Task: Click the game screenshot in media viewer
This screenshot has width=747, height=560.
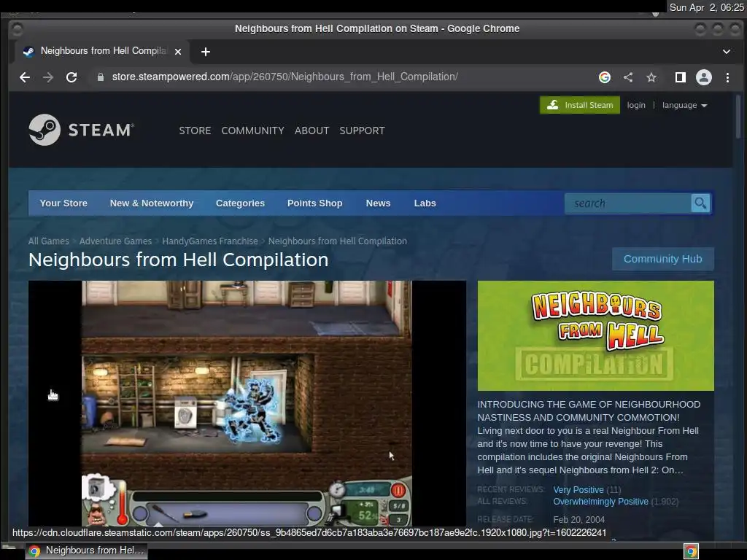Action: point(247,402)
